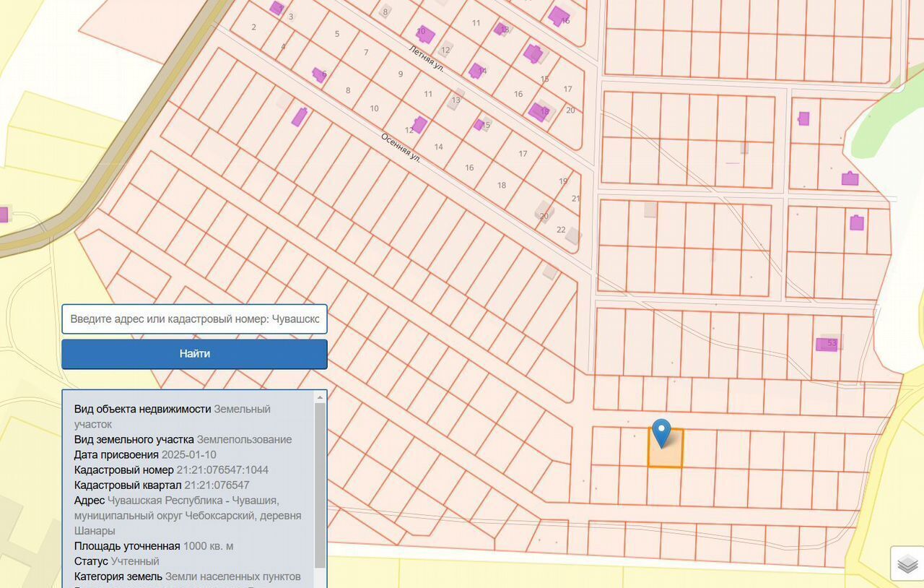Click house number 21 on the map
This screenshot has height=588, width=924.
[575, 198]
